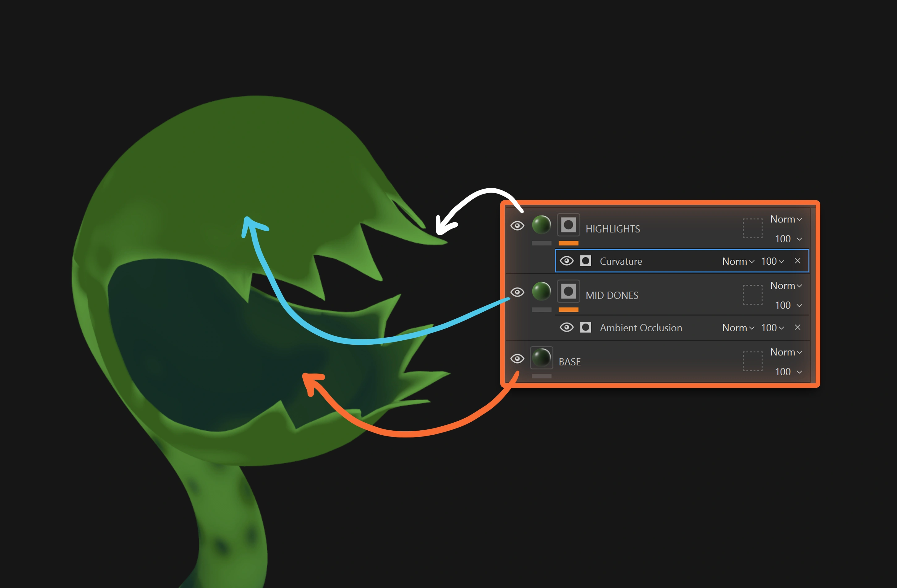Click the HIGHLIGHTS layer material sphere thumbnail
Image resolution: width=897 pixels, height=588 pixels.
(541, 225)
